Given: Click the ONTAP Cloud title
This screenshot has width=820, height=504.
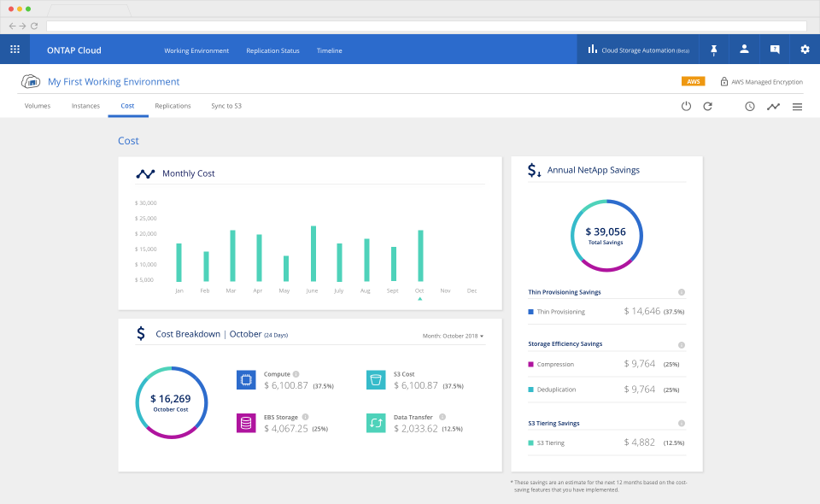Looking at the screenshot, I should point(74,50).
